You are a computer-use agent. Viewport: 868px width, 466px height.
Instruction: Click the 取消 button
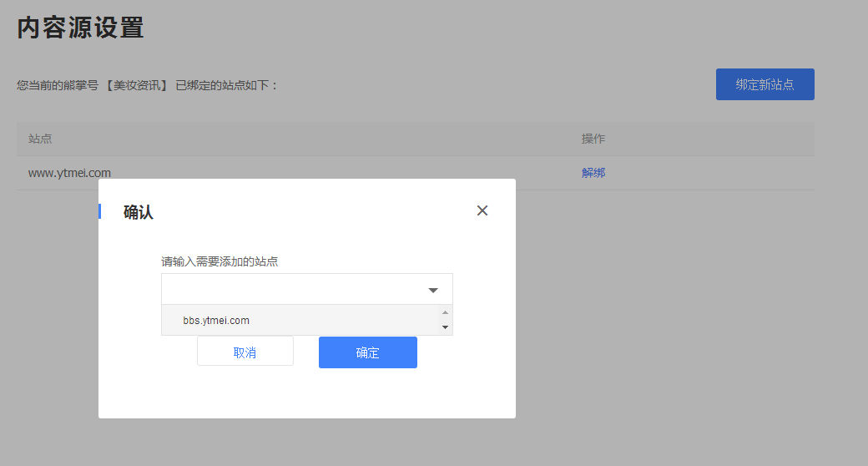pos(245,352)
